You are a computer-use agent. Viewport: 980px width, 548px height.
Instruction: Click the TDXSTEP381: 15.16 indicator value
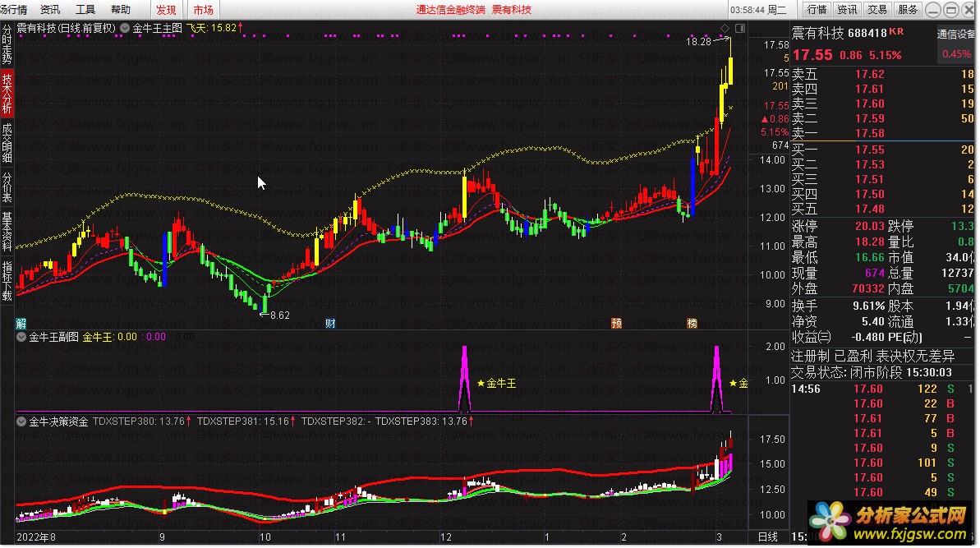[246, 421]
